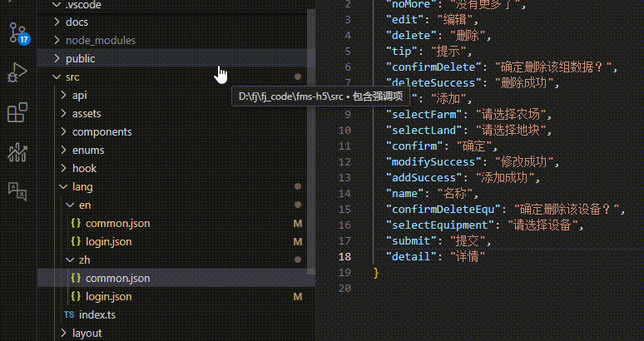Click the JSON icon of zh login.json
Viewport: 644px width, 341px height.
click(x=76, y=296)
